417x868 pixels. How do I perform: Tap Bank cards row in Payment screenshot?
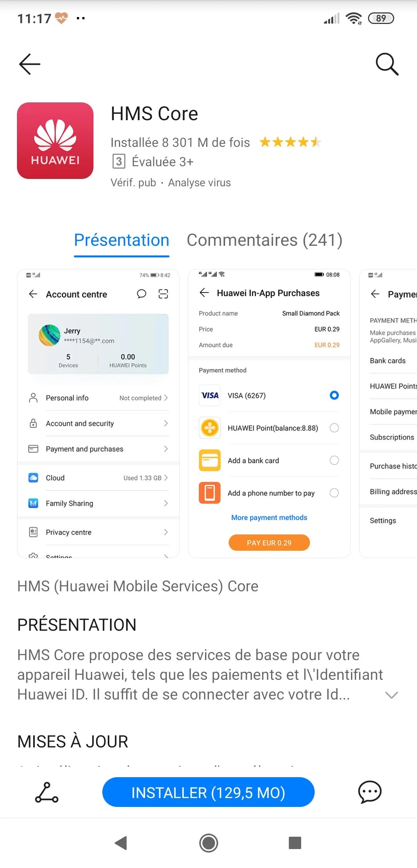pos(393,361)
